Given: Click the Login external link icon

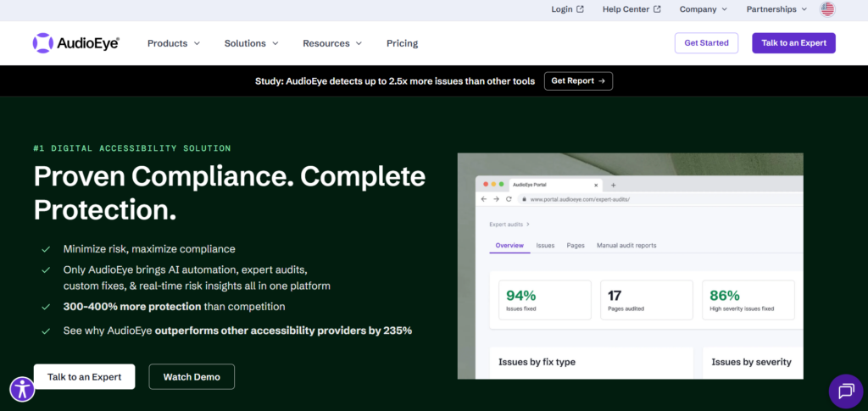Looking at the screenshot, I should tap(580, 8).
